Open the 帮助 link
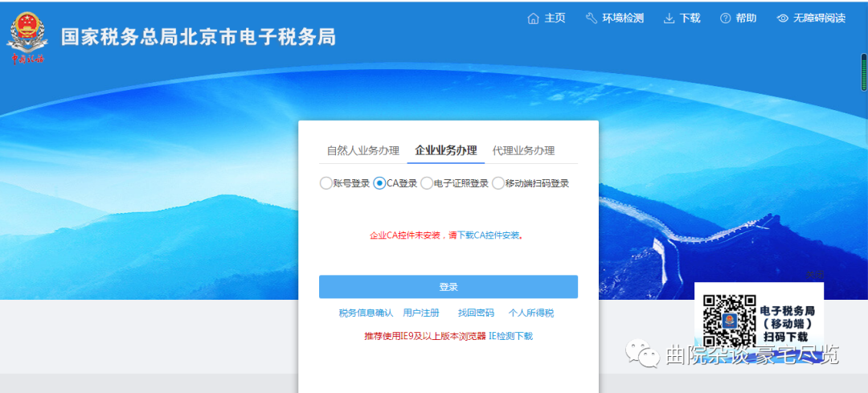This screenshot has width=868, height=393. (x=746, y=18)
